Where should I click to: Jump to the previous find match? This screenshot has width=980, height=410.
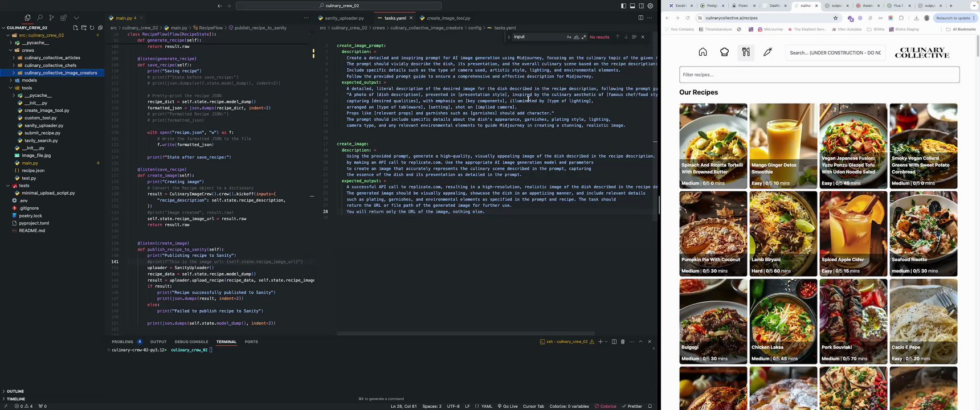tap(617, 37)
